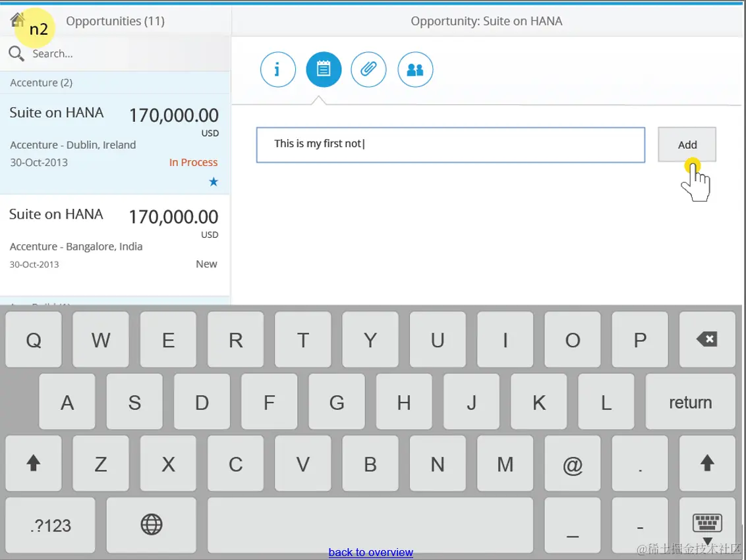Tap the L key
The height and width of the screenshot is (560, 746).
[606, 402]
